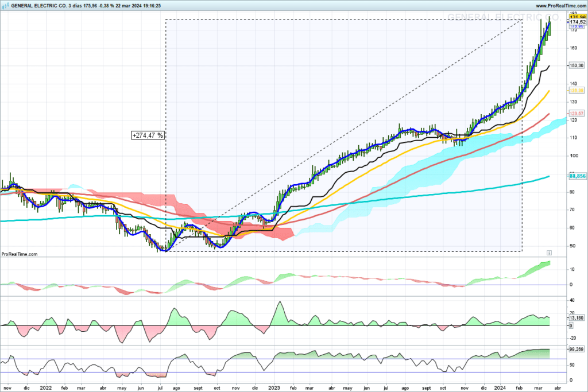Click the 150,30 black line price label
588x392 pixels.
tap(577, 65)
